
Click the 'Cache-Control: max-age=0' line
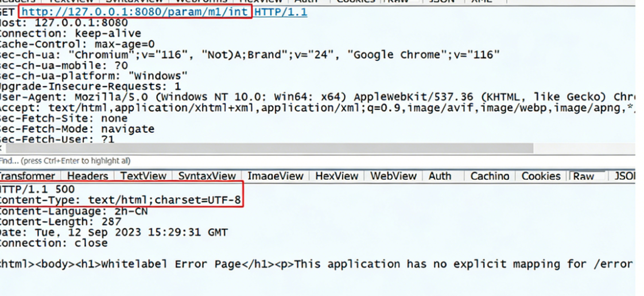click(77, 44)
